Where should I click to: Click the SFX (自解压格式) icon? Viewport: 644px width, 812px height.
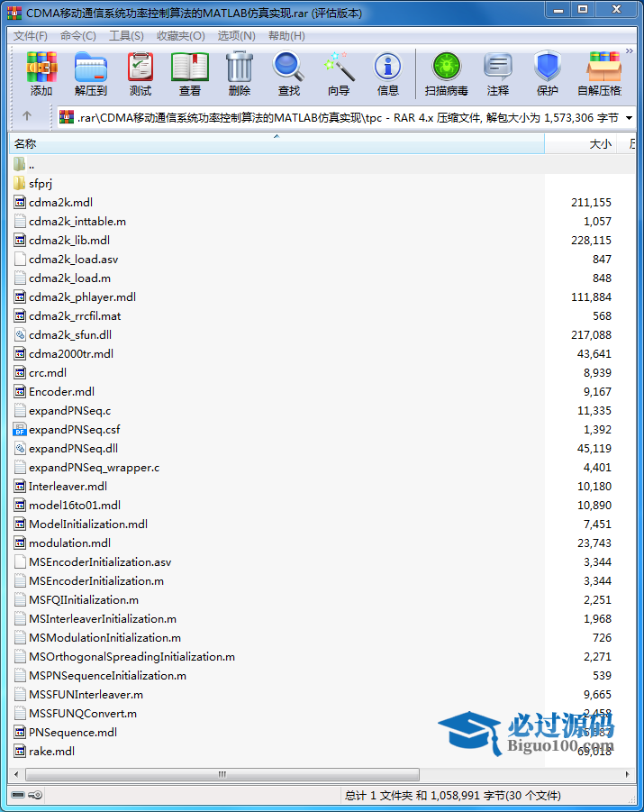tap(603, 68)
